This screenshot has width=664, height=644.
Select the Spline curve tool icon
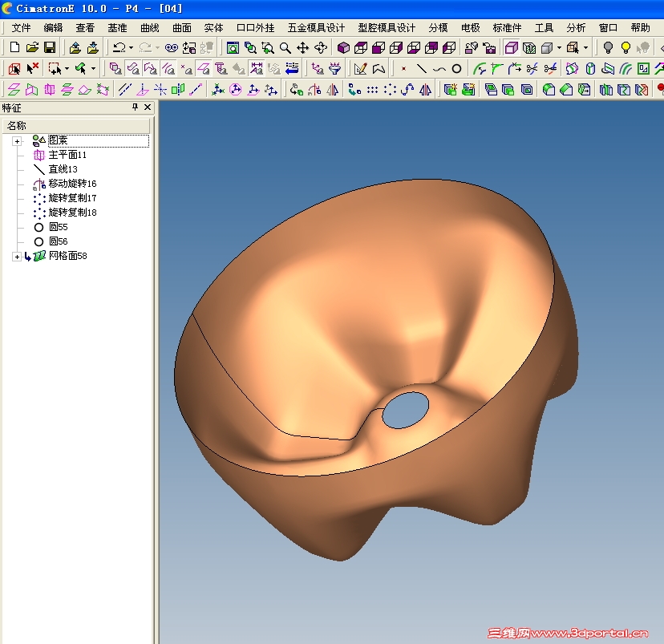click(439, 69)
